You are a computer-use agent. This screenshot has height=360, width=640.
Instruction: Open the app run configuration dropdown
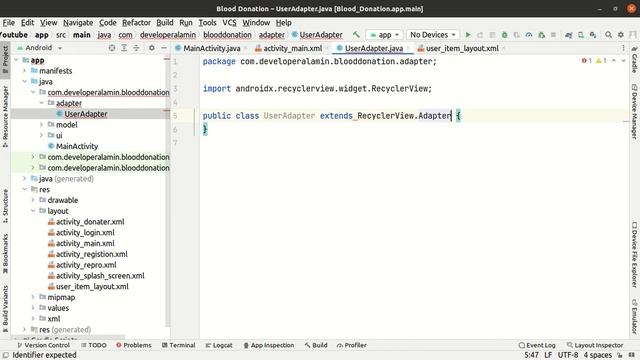(384, 35)
